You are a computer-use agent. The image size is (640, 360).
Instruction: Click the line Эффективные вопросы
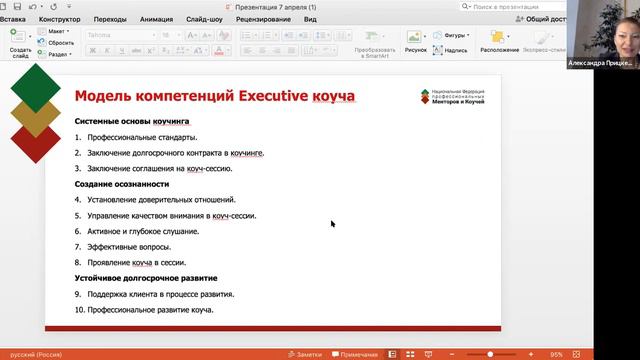click(129, 247)
